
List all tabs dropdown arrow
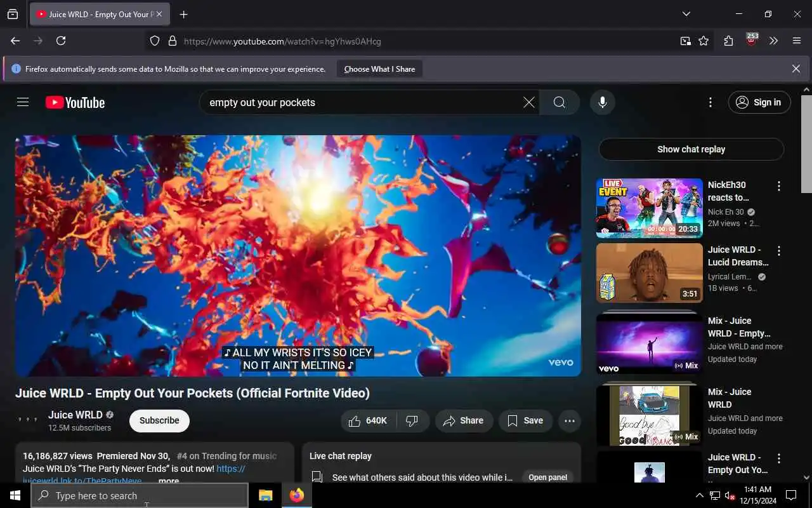point(686,14)
